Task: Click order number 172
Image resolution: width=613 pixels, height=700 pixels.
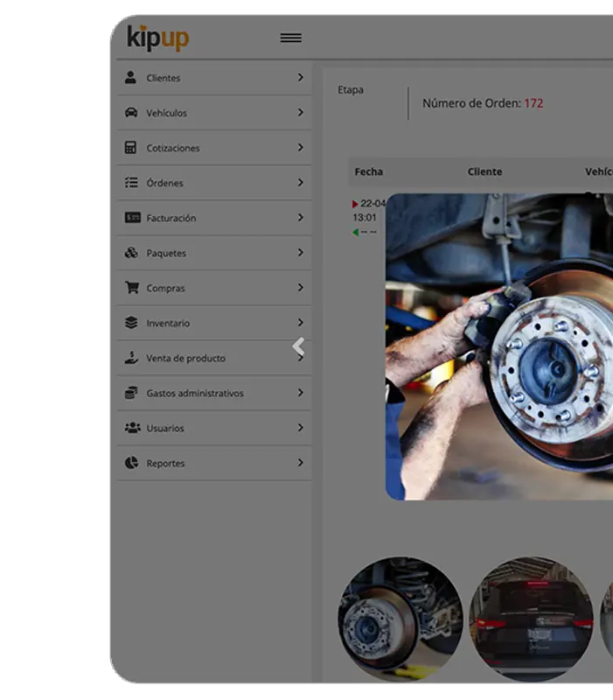Action: [533, 103]
